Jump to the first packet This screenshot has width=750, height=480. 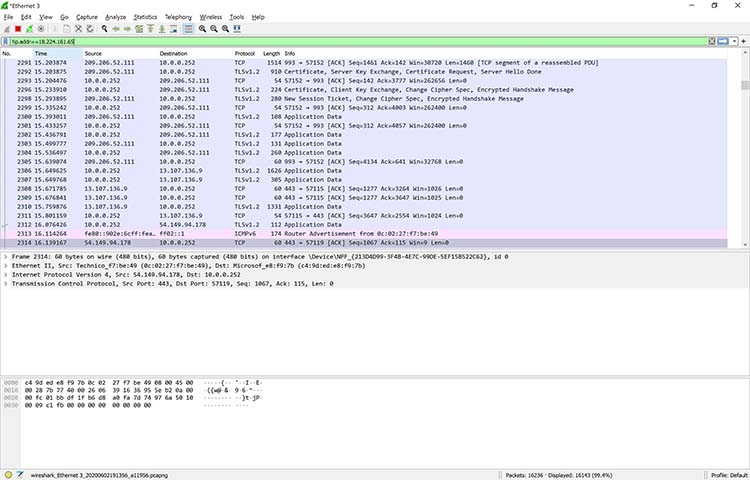point(150,29)
